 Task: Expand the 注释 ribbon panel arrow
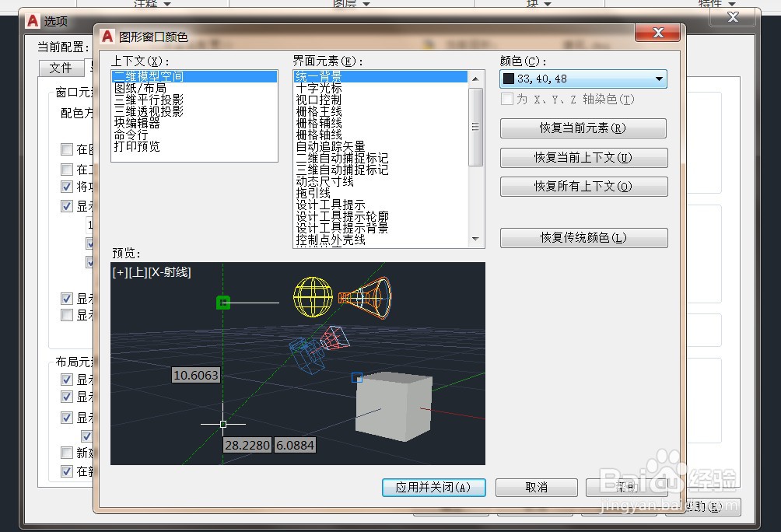coord(167,3)
